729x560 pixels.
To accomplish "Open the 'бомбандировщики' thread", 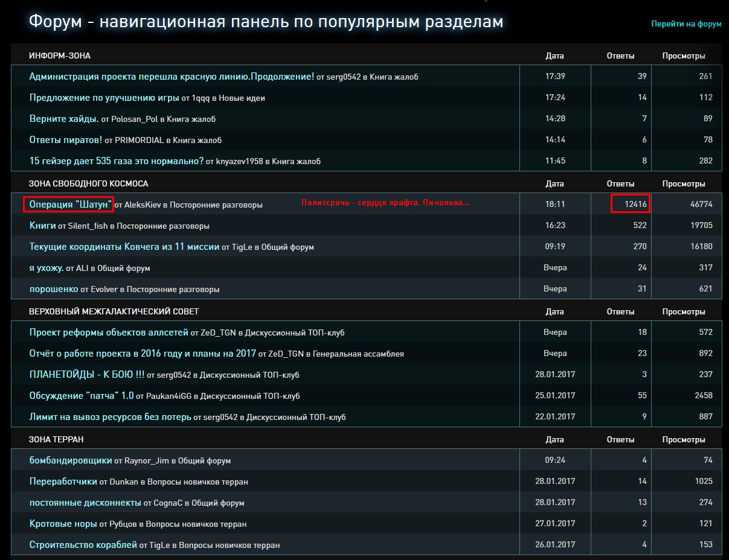I will (71, 460).
